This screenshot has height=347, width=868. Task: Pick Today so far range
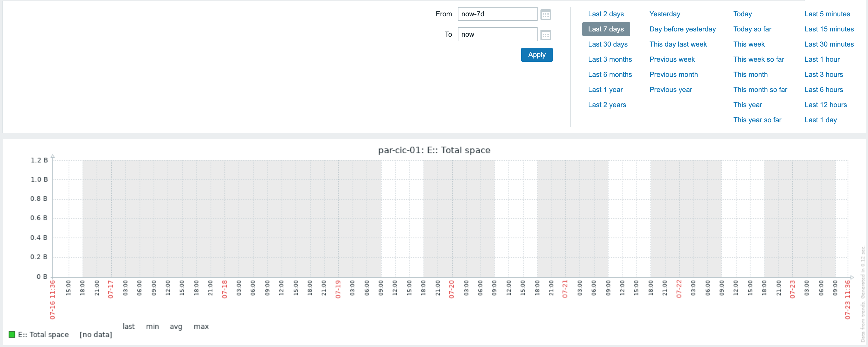[752, 29]
